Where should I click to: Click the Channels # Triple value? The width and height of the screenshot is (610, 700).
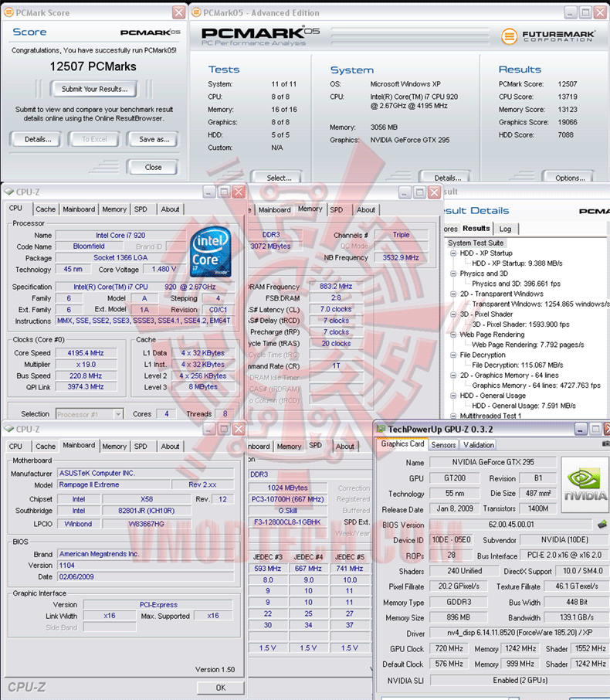tap(401, 235)
